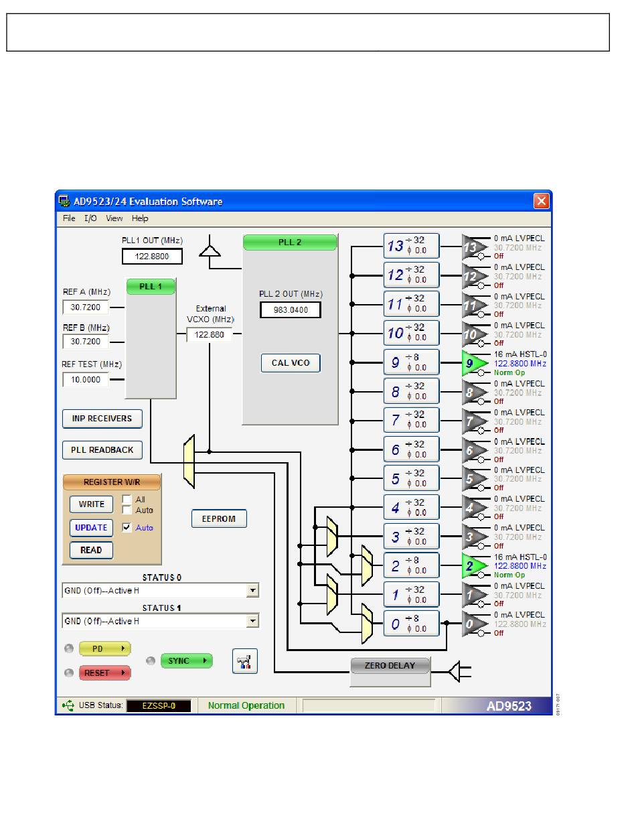Expand the STATUS 1 dropdown
Screen dimensions: 636x840
click(252, 622)
